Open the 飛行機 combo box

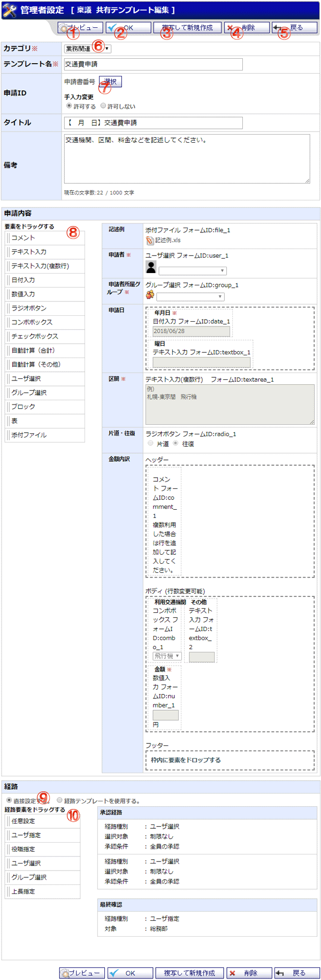pos(167,656)
